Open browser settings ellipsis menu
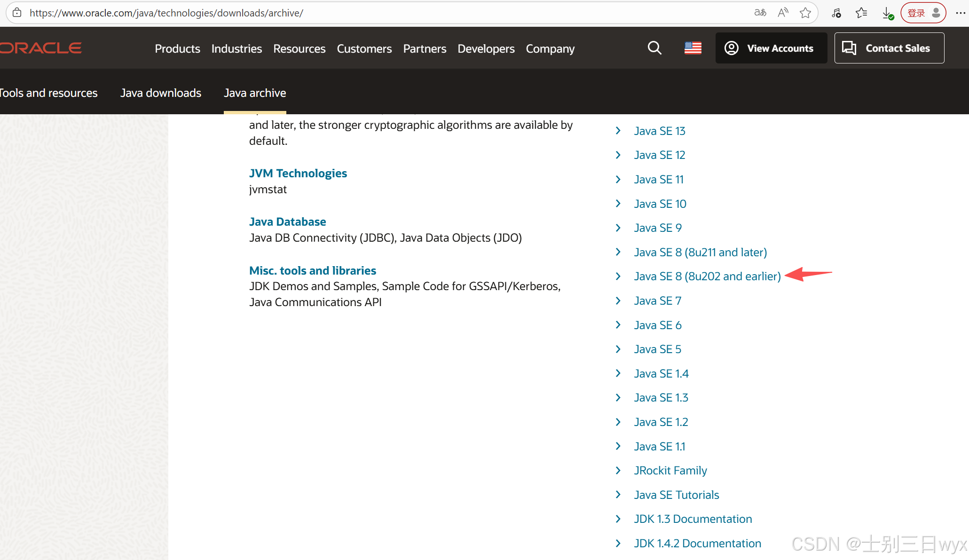This screenshot has width=969, height=560. point(961,13)
